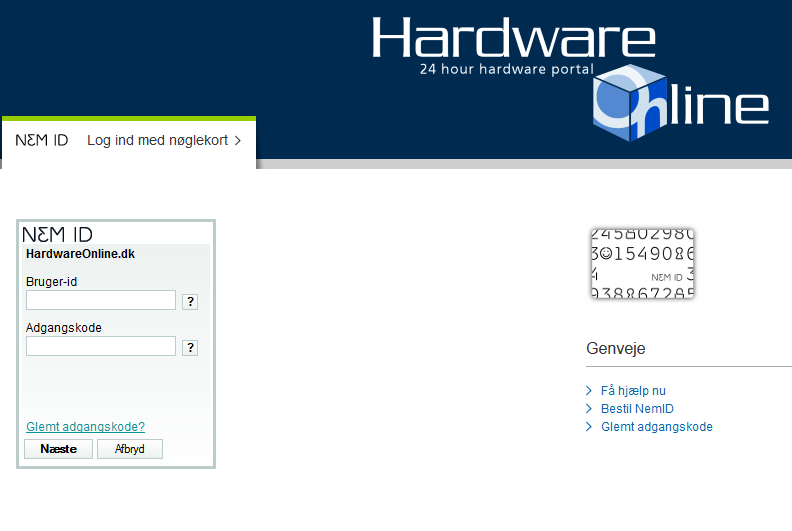Viewport: 792px width, 531px height.
Task: Open Glemt adgangskode under Genveje
Action: [x=657, y=426]
